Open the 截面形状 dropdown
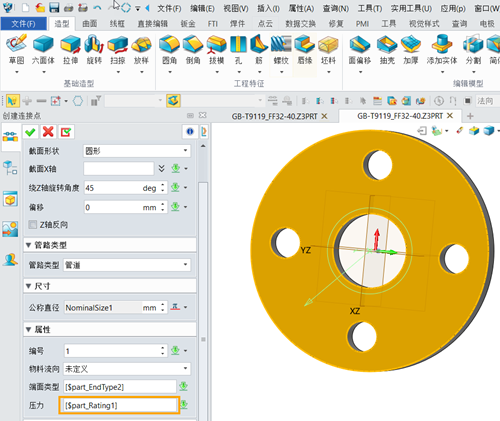Image resolution: width=500 pixels, height=421 pixels. pos(137,151)
